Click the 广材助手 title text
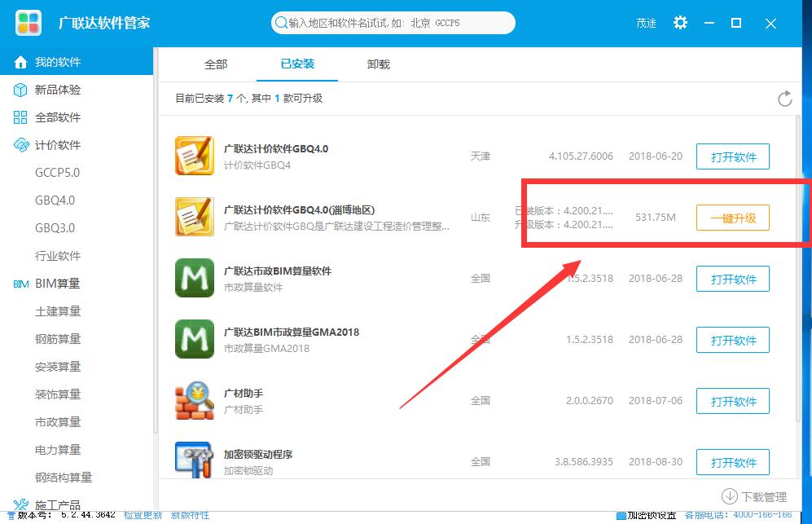The width and height of the screenshot is (812, 524). tap(243, 394)
